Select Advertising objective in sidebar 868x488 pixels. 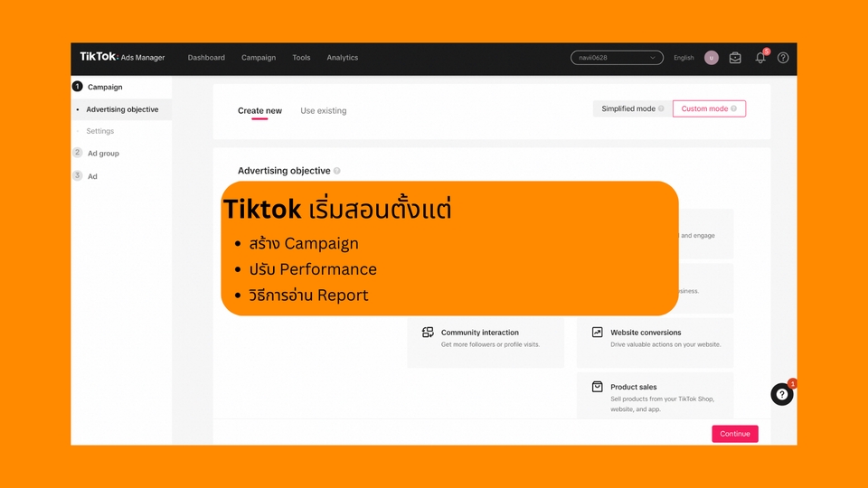pyautogui.click(x=122, y=109)
